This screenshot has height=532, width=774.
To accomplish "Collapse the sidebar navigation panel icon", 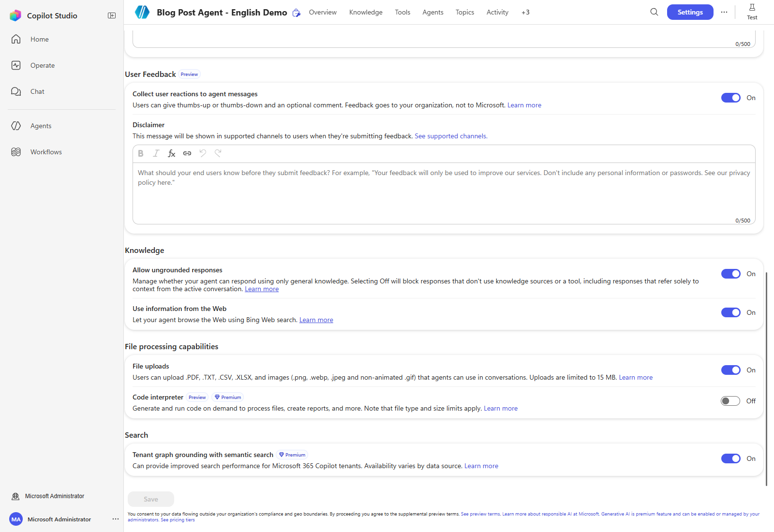I will coord(112,15).
